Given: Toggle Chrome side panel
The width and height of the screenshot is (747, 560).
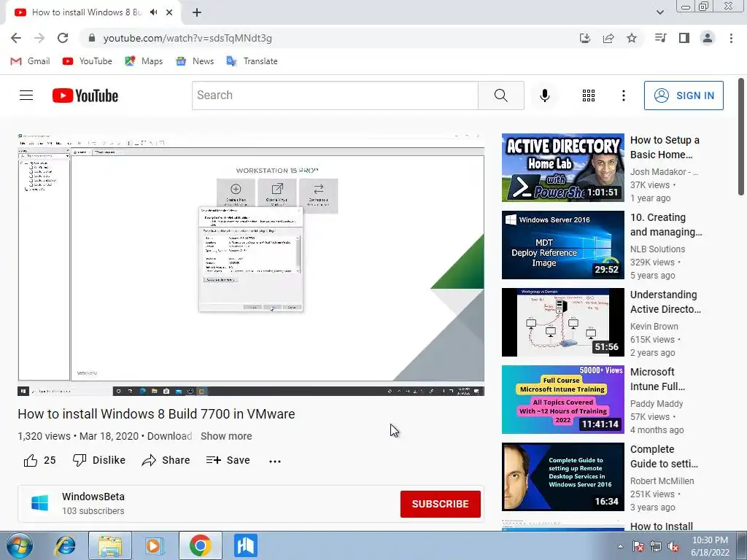Looking at the screenshot, I should point(684,38).
